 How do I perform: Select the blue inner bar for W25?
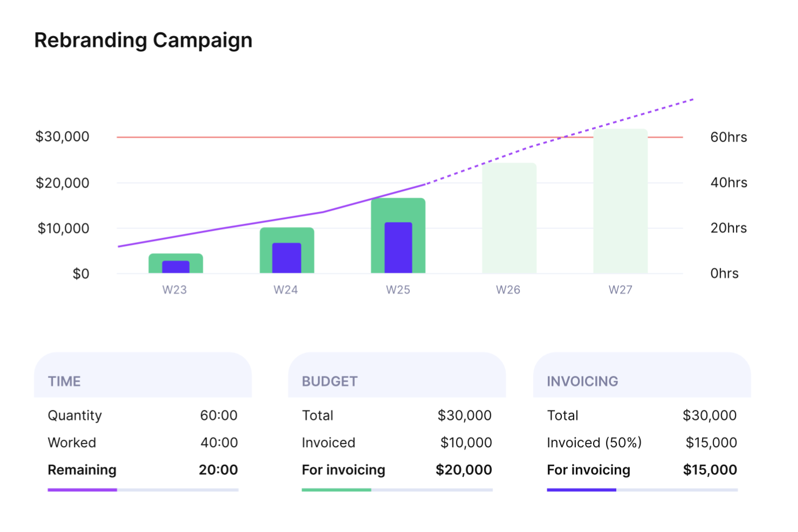click(x=398, y=247)
